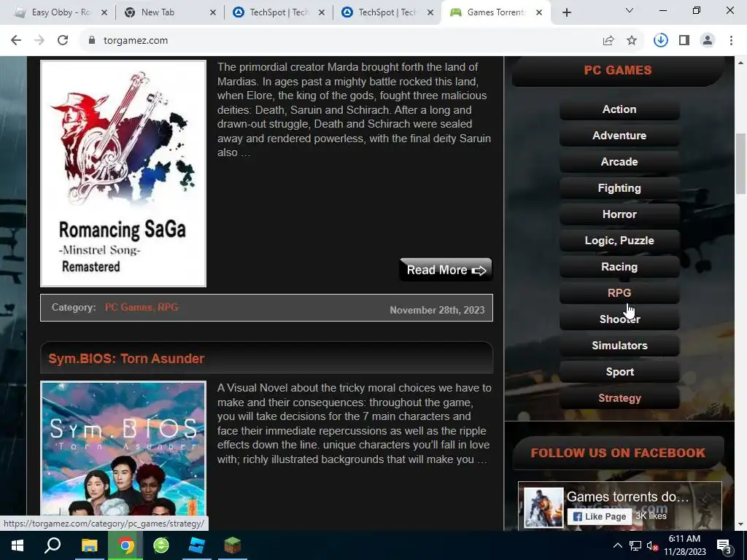Image resolution: width=747 pixels, height=560 pixels.
Task: Open the Games torrents Facebook page title
Action: (x=627, y=497)
